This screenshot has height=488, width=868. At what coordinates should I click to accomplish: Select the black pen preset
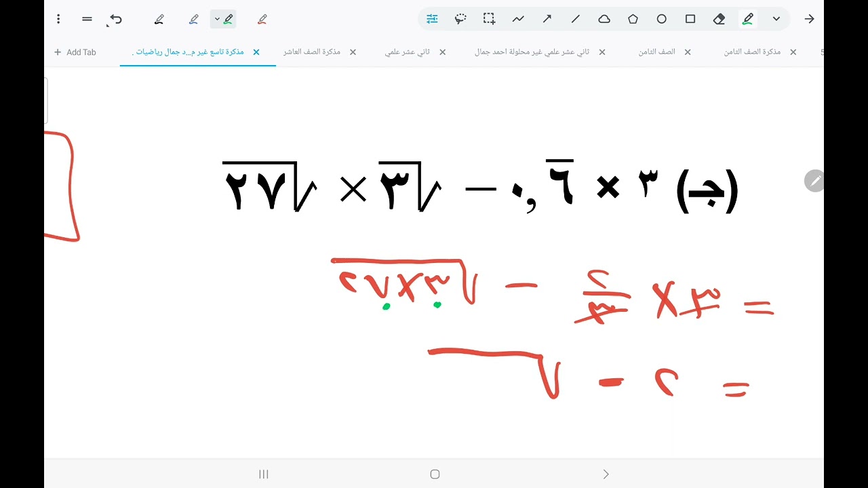(x=159, y=19)
